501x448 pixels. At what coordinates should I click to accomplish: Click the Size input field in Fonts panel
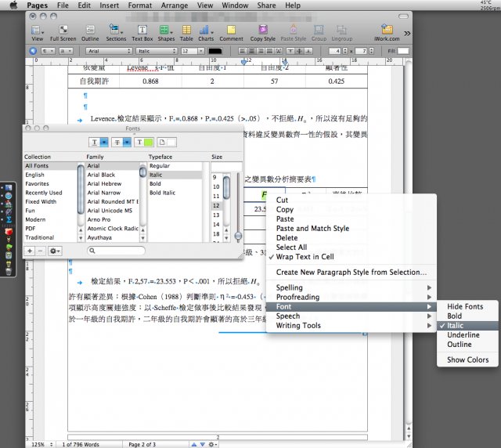coord(226,166)
